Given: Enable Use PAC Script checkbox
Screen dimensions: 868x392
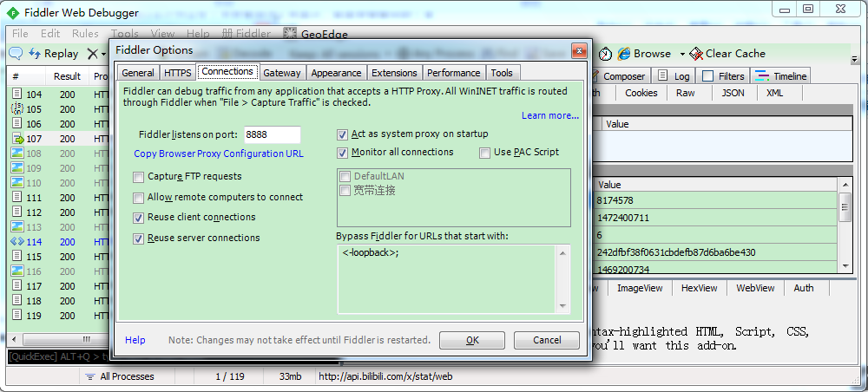Looking at the screenshot, I should (485, 153).
